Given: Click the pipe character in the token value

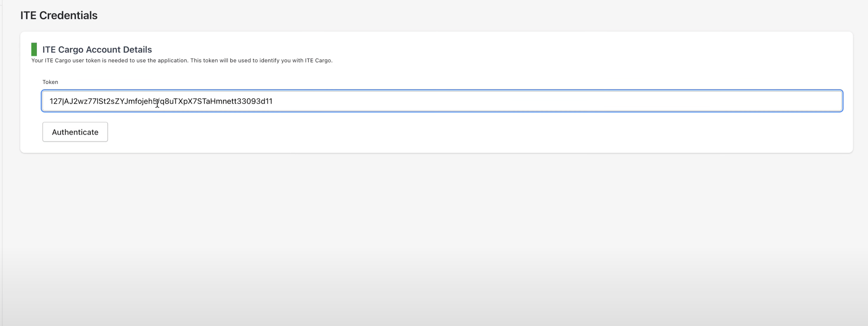Looking at the screenshot, I should click(63, 101).
